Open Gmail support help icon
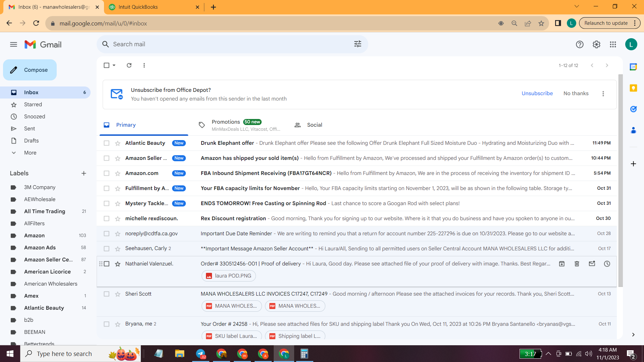The image size is (644, 362). click(x=580, y=44)
